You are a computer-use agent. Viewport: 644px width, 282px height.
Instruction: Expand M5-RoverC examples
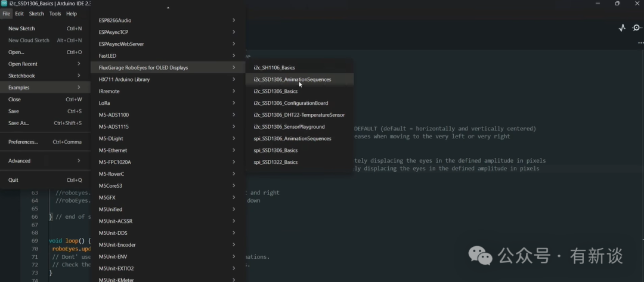[168, 174]
